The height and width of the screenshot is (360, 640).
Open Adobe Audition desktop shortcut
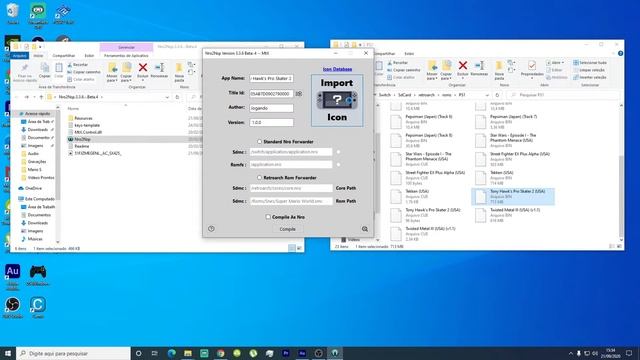[13, 275]
